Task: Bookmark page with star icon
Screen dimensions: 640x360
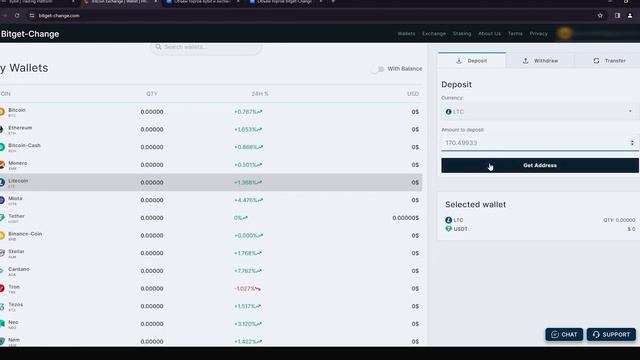Action: (x=600, y=16)
